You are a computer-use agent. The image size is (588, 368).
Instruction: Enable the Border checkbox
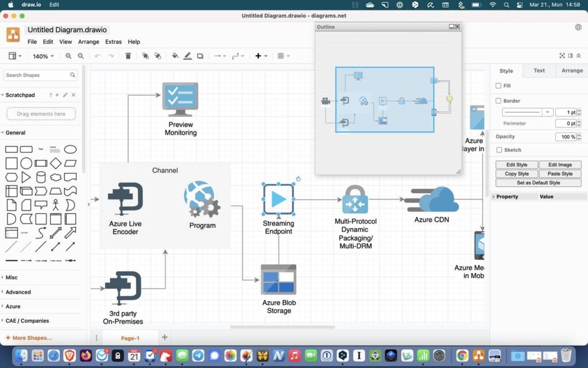pos(498,101)
